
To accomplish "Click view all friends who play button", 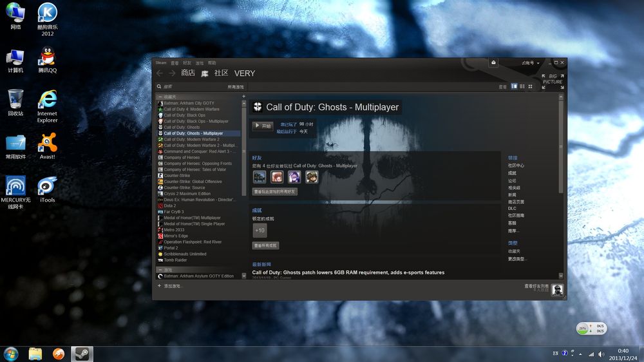I will (275, 191).
